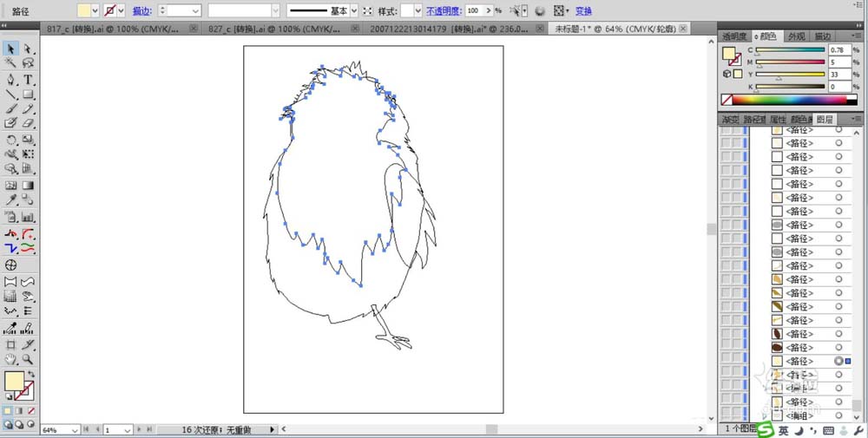Click the C cyan slider in Color panel
This screenshot has height=438, width=868.
point(790,50)
